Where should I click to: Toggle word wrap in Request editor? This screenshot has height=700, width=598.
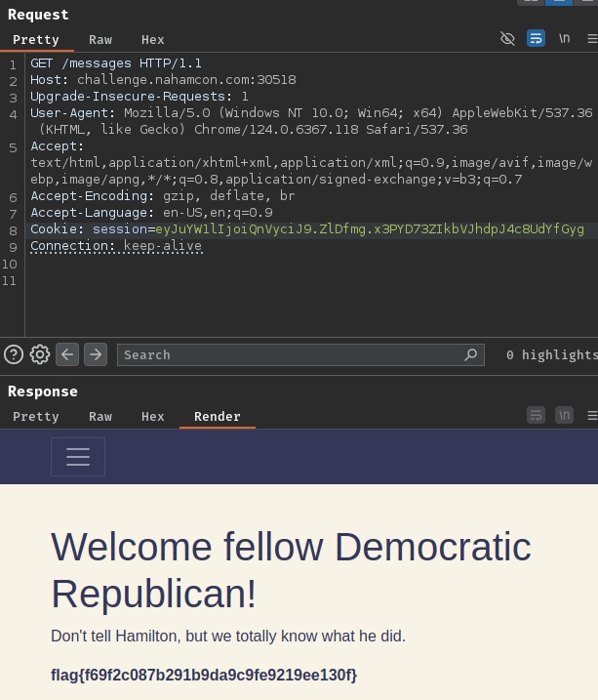(536, 38)
